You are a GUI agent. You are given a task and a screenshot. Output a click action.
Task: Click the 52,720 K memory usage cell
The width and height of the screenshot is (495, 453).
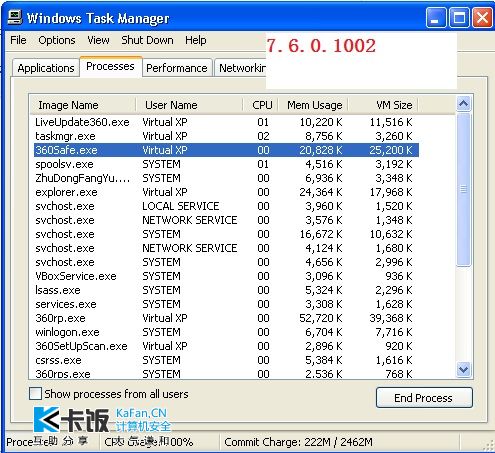coord(321,318)
